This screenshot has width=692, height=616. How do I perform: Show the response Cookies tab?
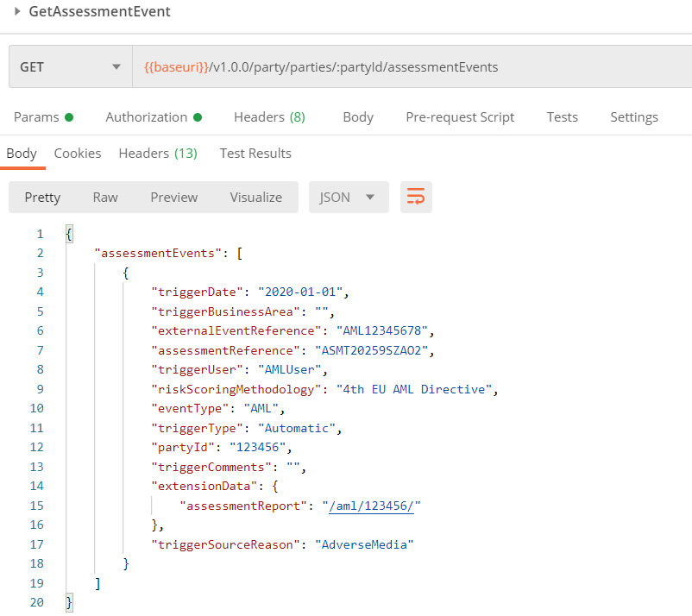click(x=78, y=153)
